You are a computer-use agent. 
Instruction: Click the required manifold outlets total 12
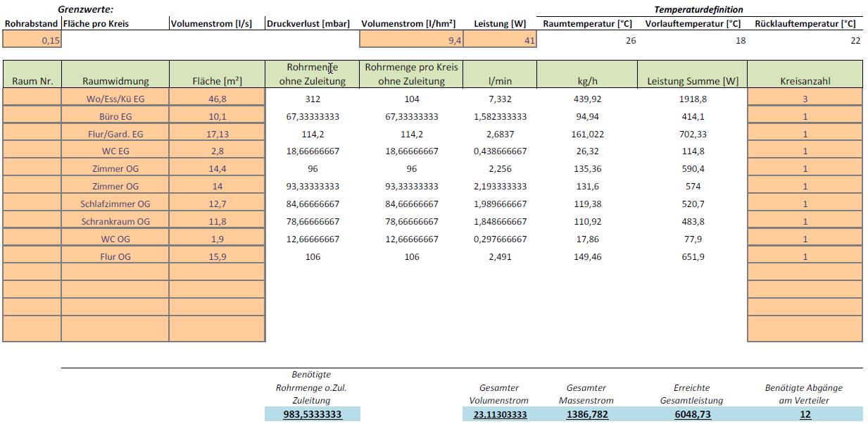[x=805, y=414]
